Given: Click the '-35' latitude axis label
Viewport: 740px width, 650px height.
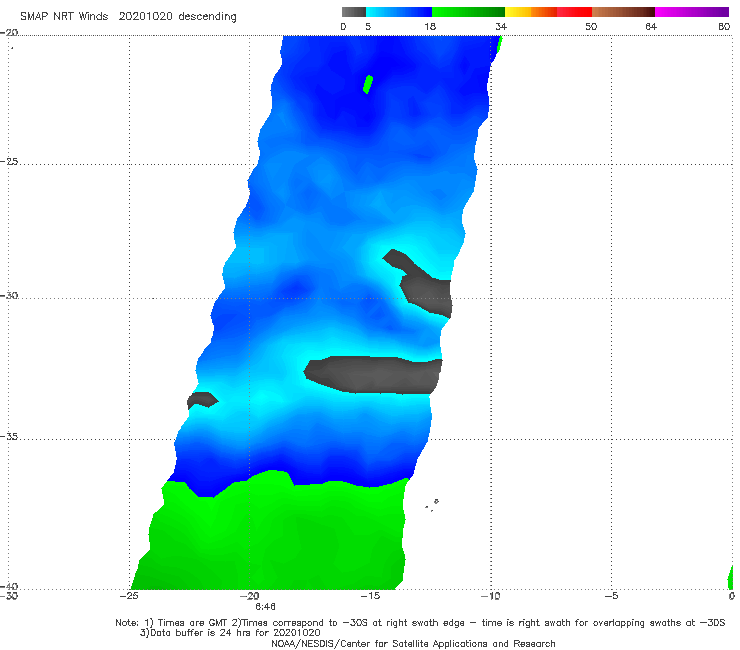Looking at the screenshot, I should pos(10,436).
